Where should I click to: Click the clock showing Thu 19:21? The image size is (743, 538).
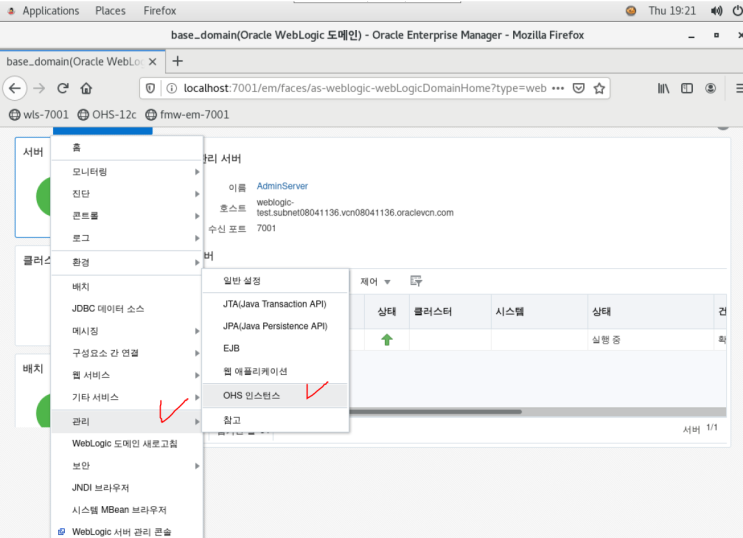(x=672, y=10)
